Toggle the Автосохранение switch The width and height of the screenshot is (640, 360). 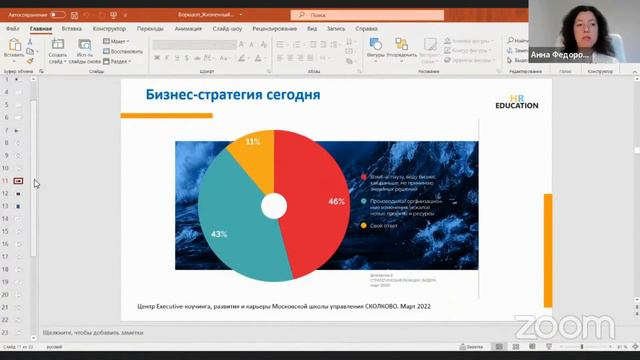58,15
